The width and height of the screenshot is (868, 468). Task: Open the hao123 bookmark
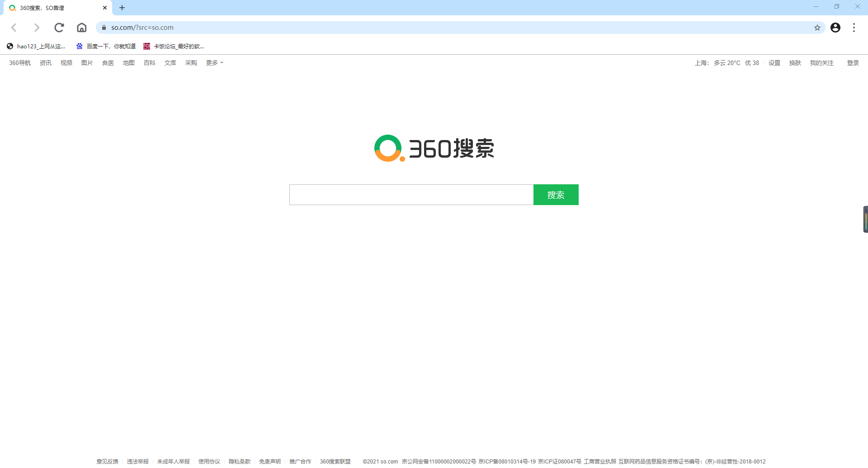[x=36, y=46]
